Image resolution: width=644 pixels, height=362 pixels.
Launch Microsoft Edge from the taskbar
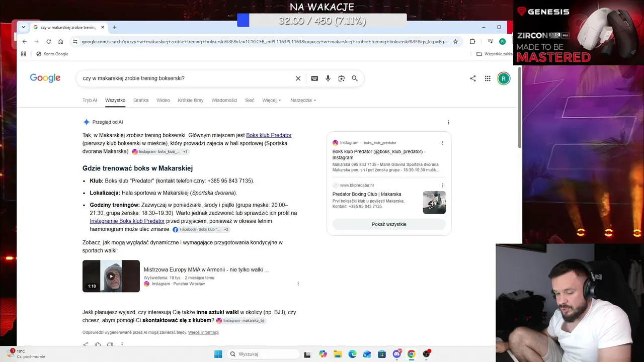pyautogui.click(x=352, y=354)
